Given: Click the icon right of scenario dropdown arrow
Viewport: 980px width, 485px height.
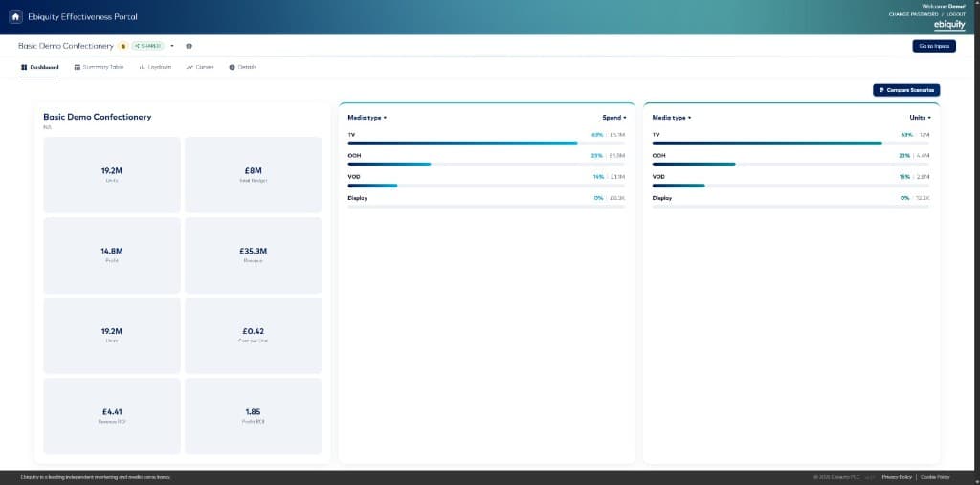Looking at the screenshot, I should coord(189,46).
